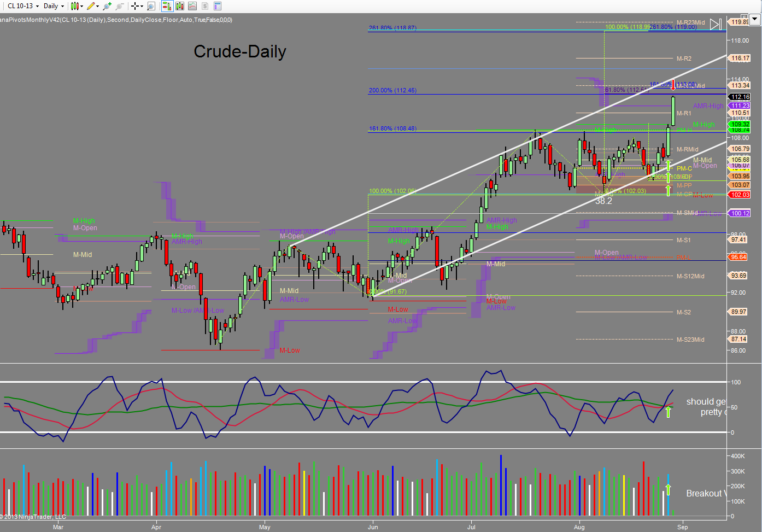
Task: Expand the chart style dropdown arrow
Action: click(81, 6)
